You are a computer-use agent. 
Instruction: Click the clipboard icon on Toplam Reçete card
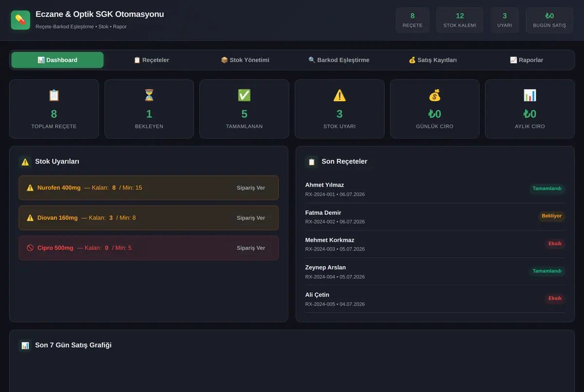pyautogui.click(x=54, y=95)
